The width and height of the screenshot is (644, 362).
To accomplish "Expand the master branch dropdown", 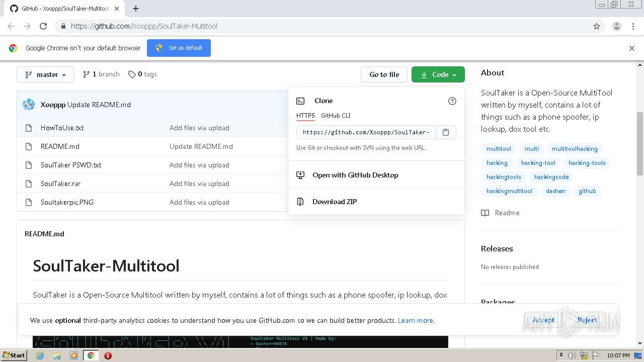I will pos(45,74).
